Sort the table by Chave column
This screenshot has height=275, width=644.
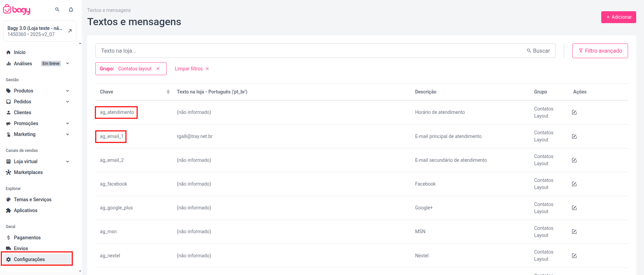(x=168, y=92)
